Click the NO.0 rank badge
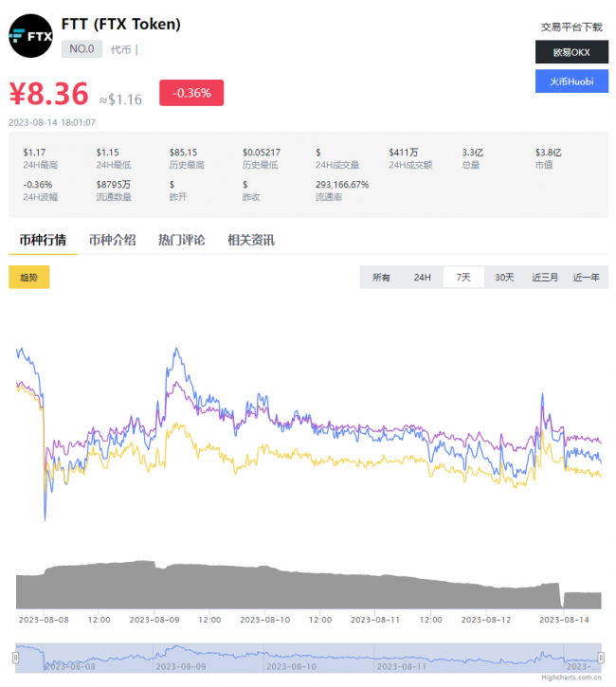 click(82, 49)
